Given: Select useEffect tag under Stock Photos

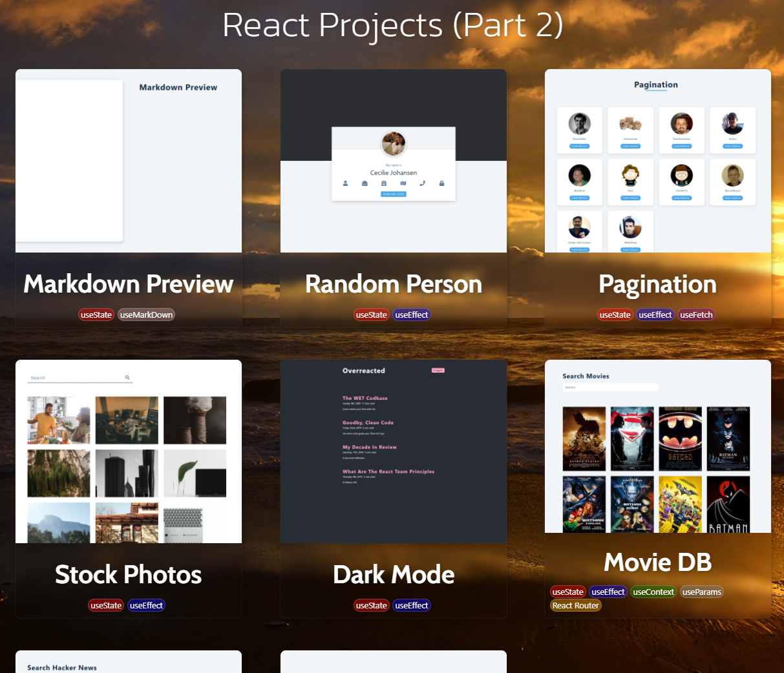Looking at the screenshot, I should [x=147, y=606].
